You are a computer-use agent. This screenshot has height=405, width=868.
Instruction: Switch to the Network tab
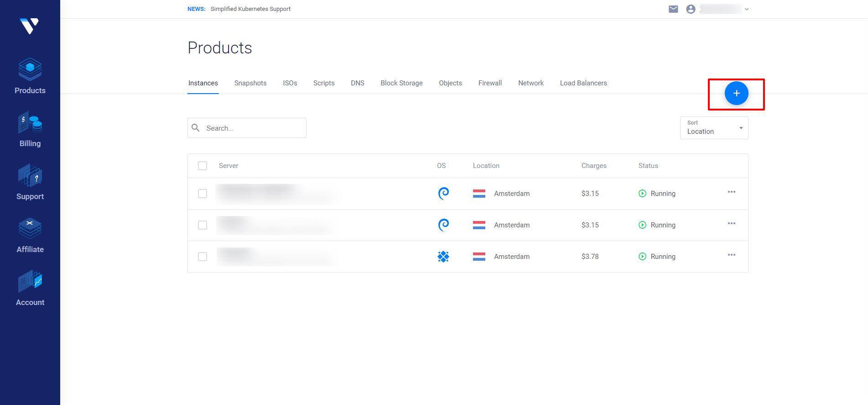point(531,83)
